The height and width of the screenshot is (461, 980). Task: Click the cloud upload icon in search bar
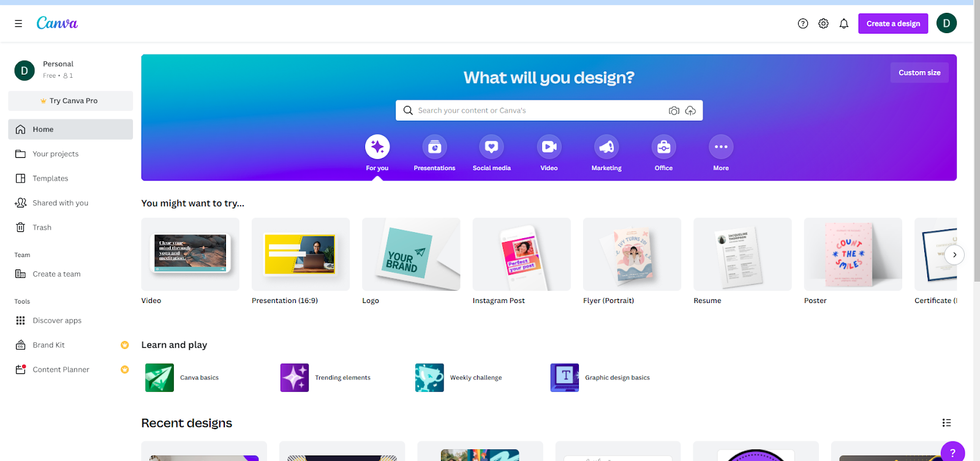coord(690,111)
